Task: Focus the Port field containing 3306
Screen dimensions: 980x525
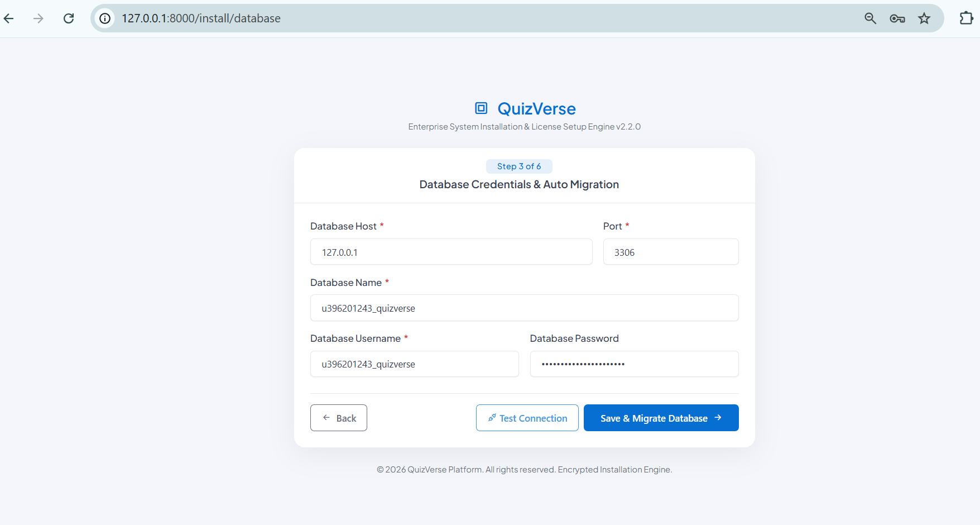Action: [671, 252]
